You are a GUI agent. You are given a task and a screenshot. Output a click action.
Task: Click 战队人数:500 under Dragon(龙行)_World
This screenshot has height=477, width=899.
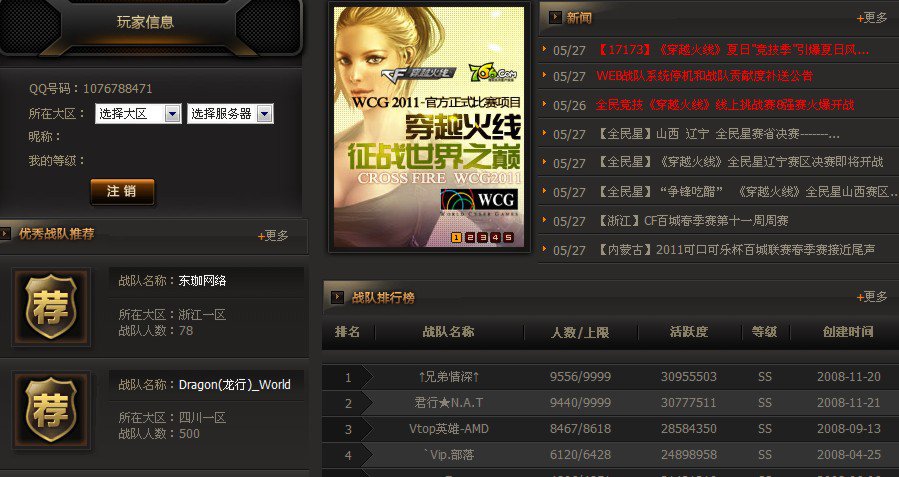[159, 433]
